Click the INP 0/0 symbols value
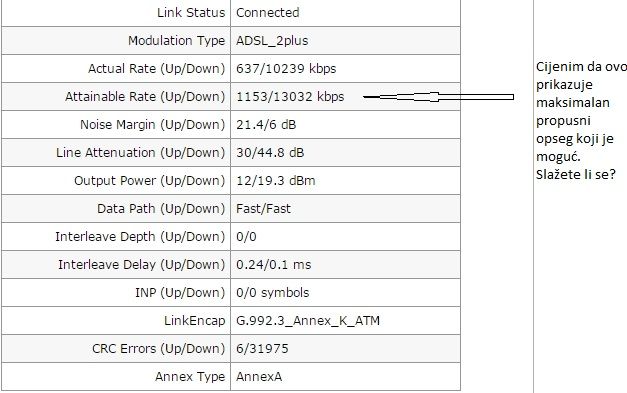 [x=272, y=293]
